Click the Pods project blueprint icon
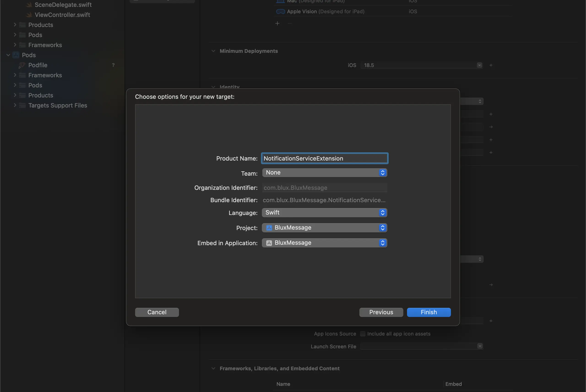 pos(16,55)
